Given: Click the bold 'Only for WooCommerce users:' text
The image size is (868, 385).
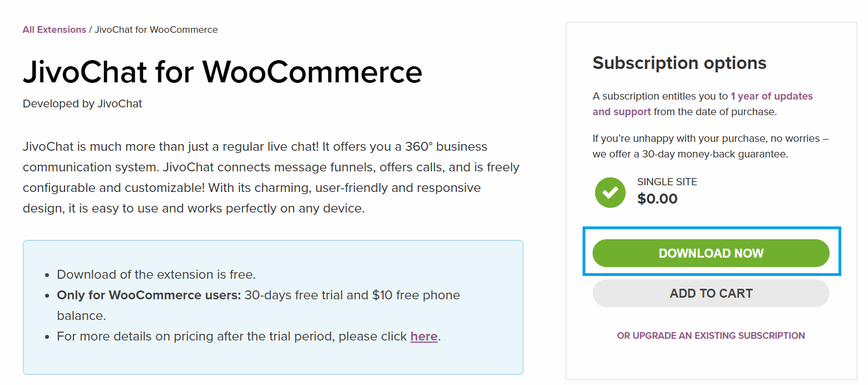Looking at the screenshot, I should click(149, 295).
